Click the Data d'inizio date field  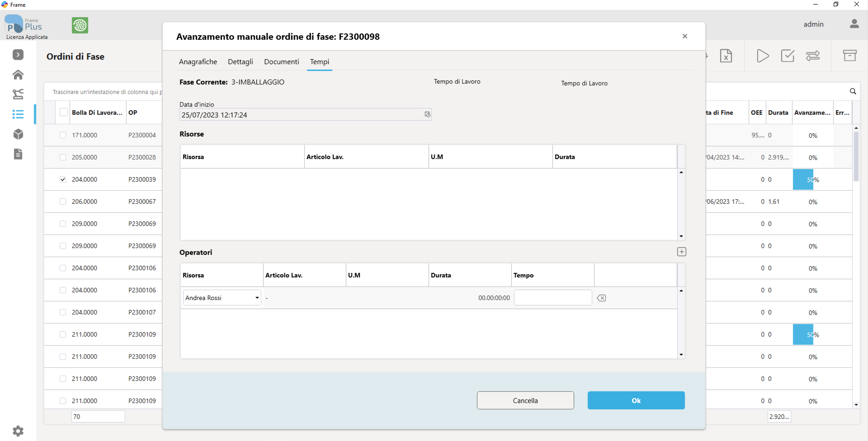click(x=305, y=115)
